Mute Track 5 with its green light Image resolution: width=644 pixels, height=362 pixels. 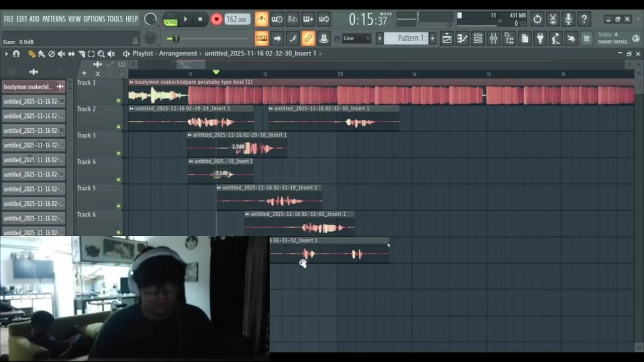tap(119, 206)
